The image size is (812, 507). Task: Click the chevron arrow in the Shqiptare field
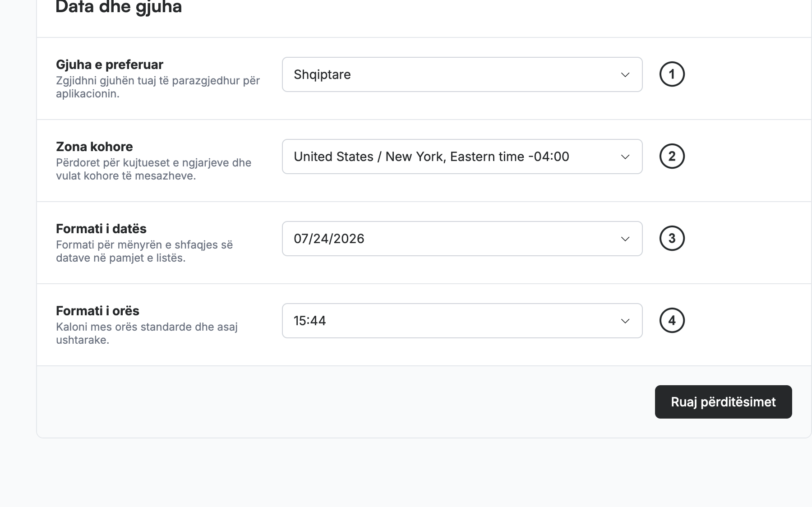click(625, 75)
